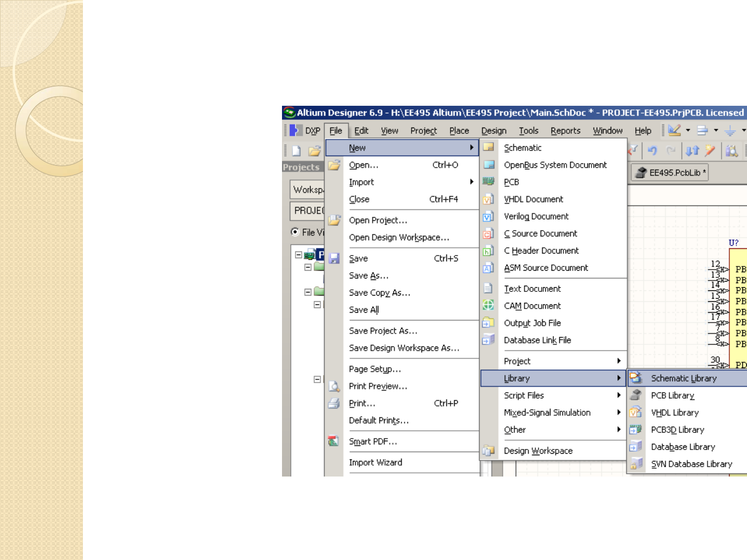Select the Verilog Document icon
747x560 pixels.
488,216
